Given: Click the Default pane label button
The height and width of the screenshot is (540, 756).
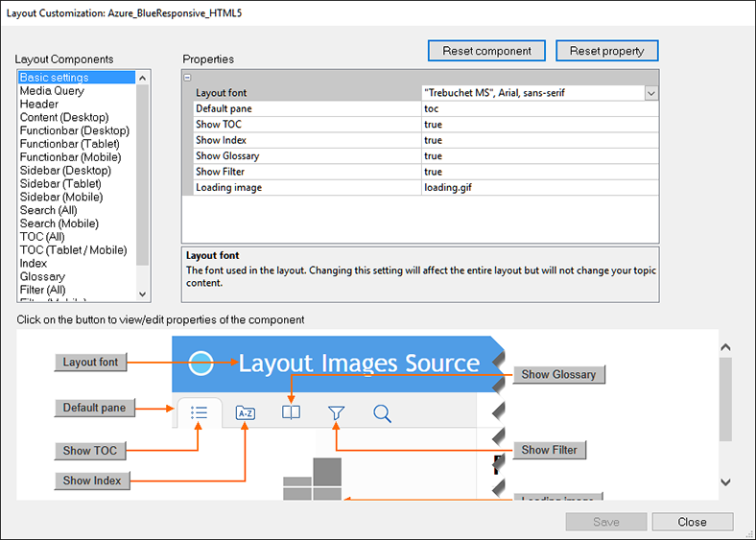Looking at the screenshot, I should click(x=94, y=408).
